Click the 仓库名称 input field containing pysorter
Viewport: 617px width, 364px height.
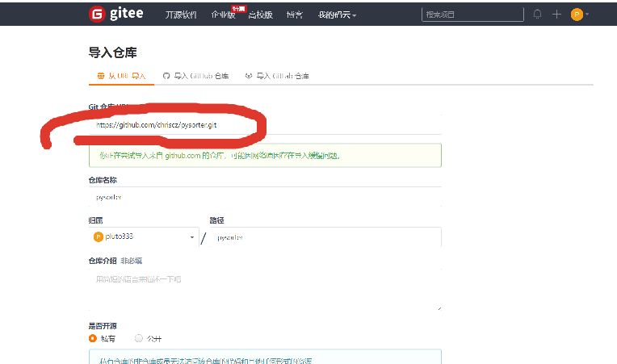pyautogui.click(x=265, y=197)
